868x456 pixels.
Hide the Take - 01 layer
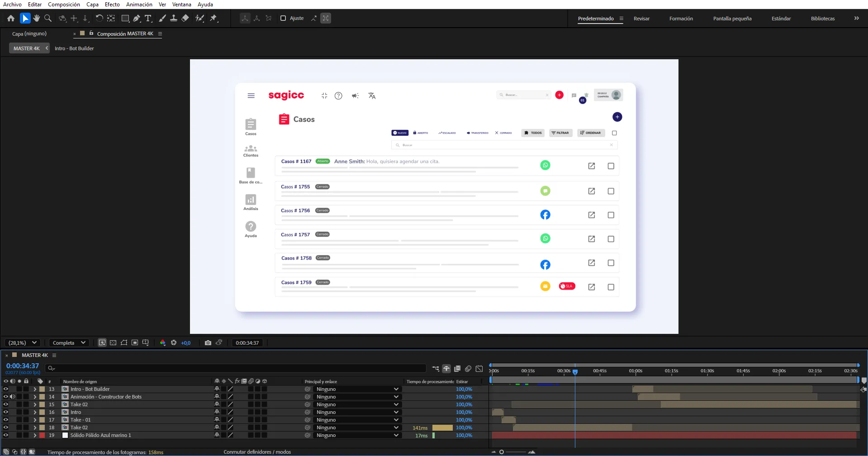6,420
